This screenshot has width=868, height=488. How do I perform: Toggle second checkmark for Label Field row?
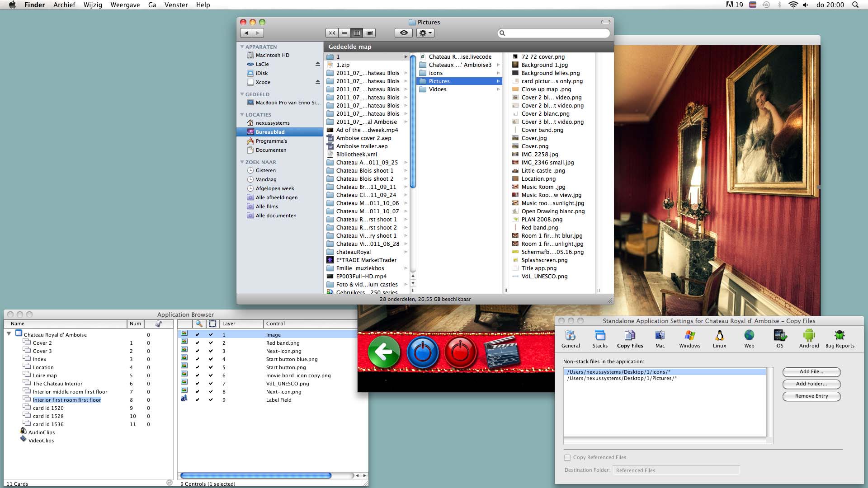[x=211, y=400]
